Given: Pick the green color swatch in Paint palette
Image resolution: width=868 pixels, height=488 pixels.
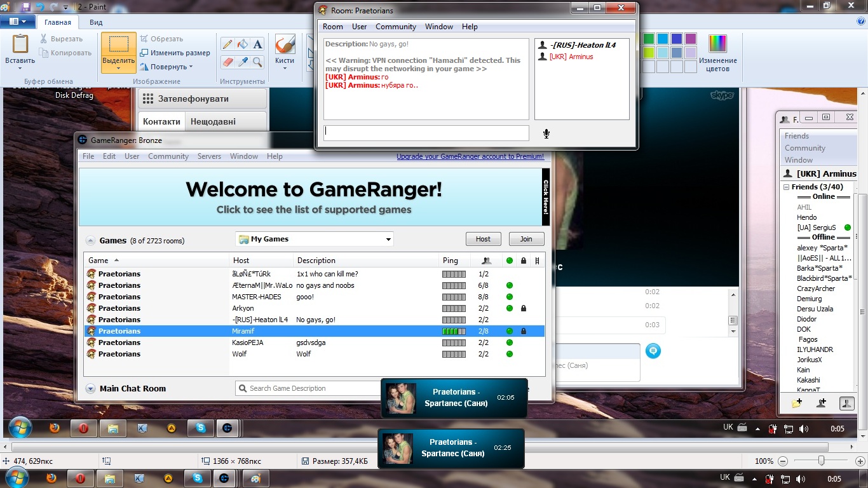Looking at the screenshot, I should click(649, 39).
